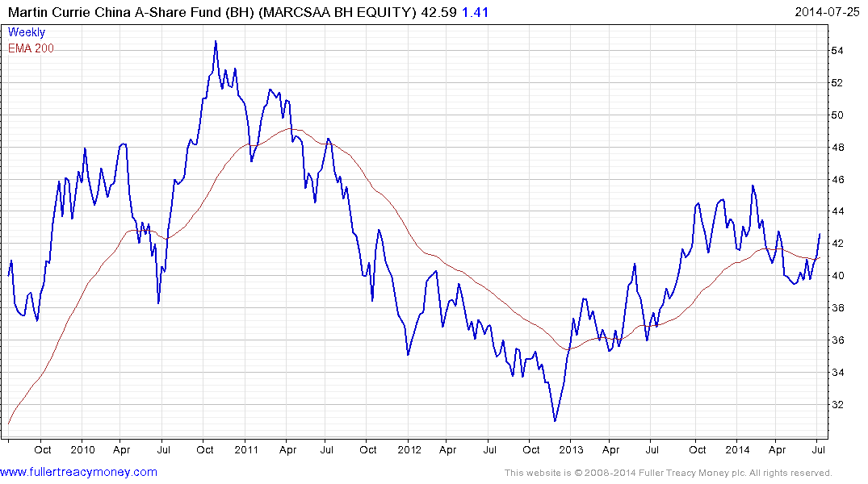Click the 2012 label on time axis
This screenshot has width=868, height=484.
[x=409, y=449]
